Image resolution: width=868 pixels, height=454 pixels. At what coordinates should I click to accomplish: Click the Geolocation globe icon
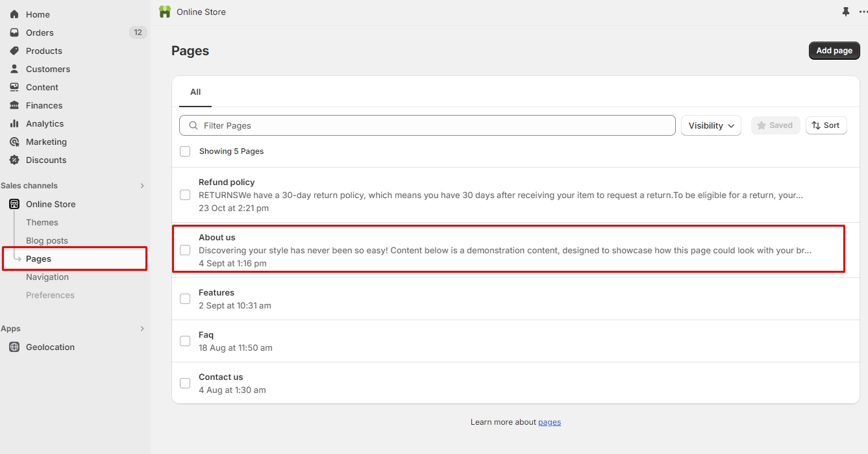[x=14, y=347]
